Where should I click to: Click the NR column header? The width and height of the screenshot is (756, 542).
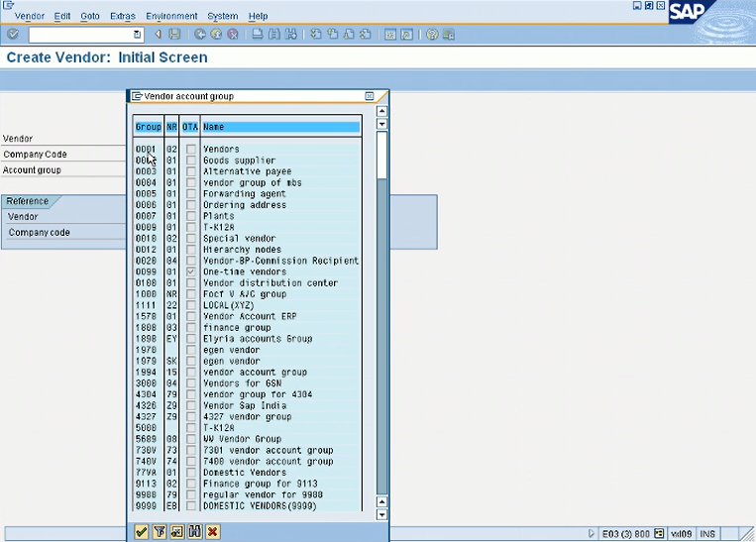(171, 127)
